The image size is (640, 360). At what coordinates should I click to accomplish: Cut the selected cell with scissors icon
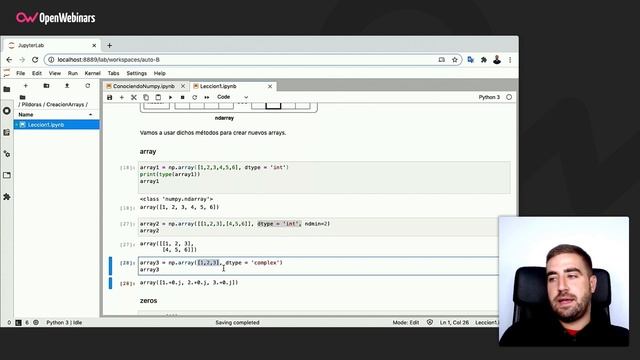pos(133,97)
